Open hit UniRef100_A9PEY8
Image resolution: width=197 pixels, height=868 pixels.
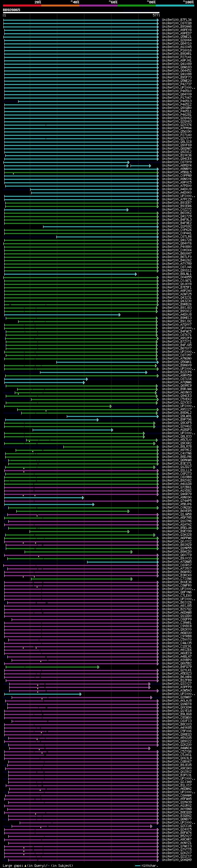pos(176,30)
